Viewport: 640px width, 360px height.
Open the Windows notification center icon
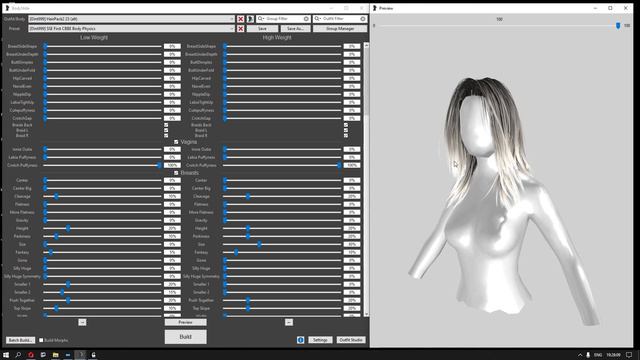point(629,355)
